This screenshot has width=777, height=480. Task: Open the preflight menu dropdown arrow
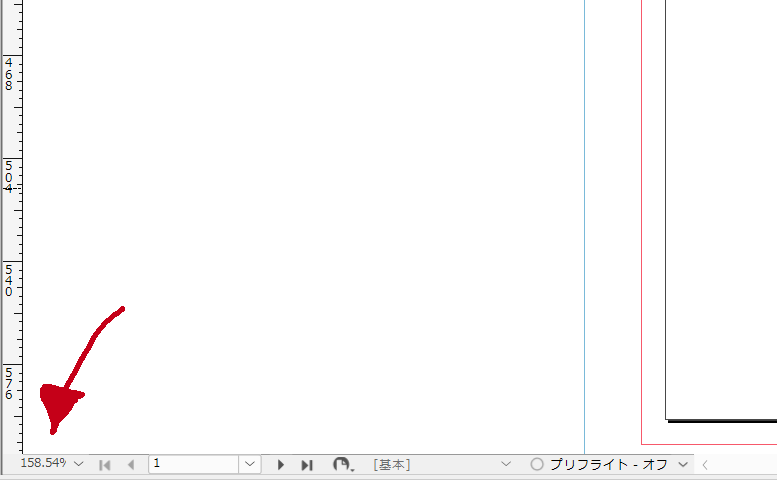click(683, 465)
